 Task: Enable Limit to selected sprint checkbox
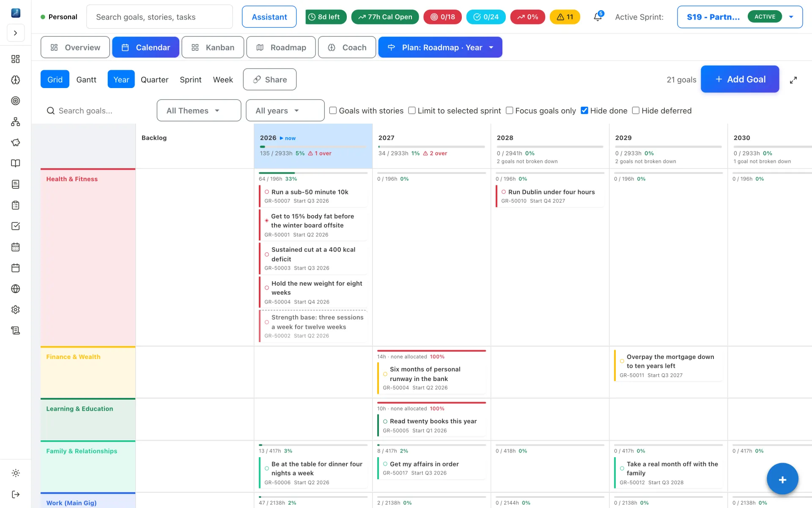click(x=411, y=110)
